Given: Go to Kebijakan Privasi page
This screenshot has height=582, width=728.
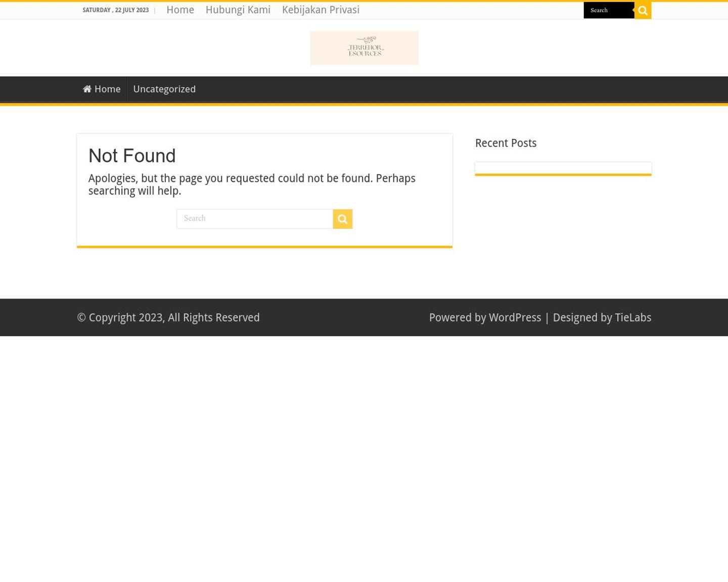Looking at the screenshot, I should [x=321, y=10].
